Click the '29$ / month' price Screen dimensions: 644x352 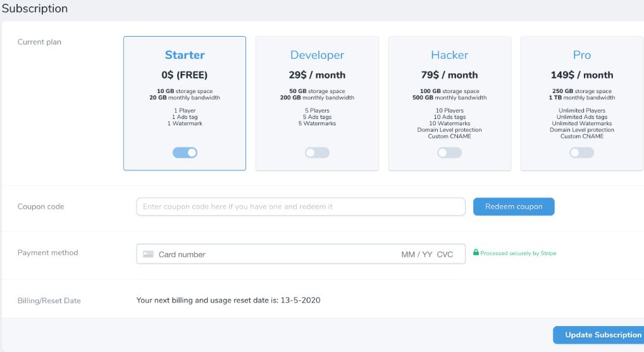317,75
